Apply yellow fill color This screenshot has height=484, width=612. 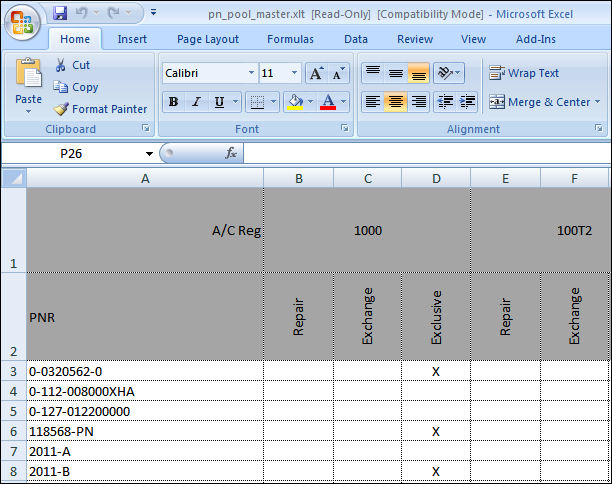click(x=295, y=102)
